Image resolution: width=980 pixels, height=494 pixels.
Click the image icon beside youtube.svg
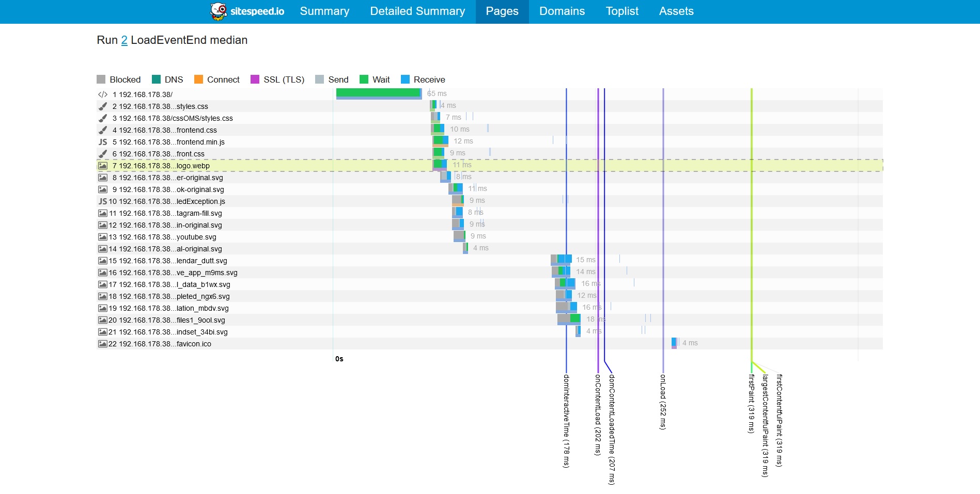point(103,237)
